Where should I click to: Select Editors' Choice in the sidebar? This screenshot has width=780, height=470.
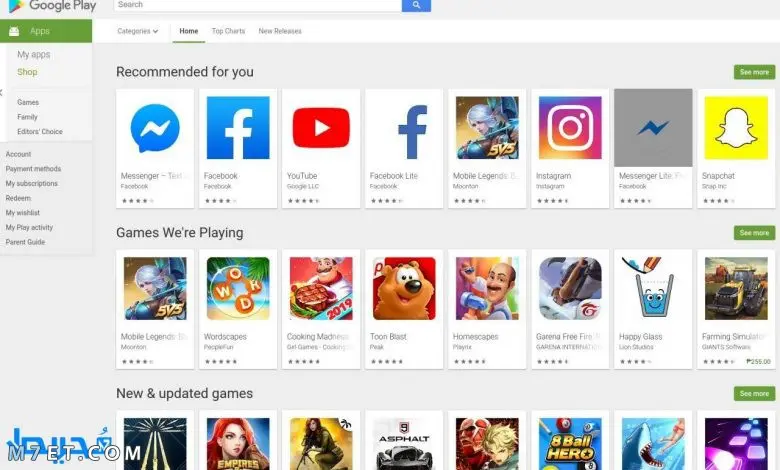[x=40, y=132]
